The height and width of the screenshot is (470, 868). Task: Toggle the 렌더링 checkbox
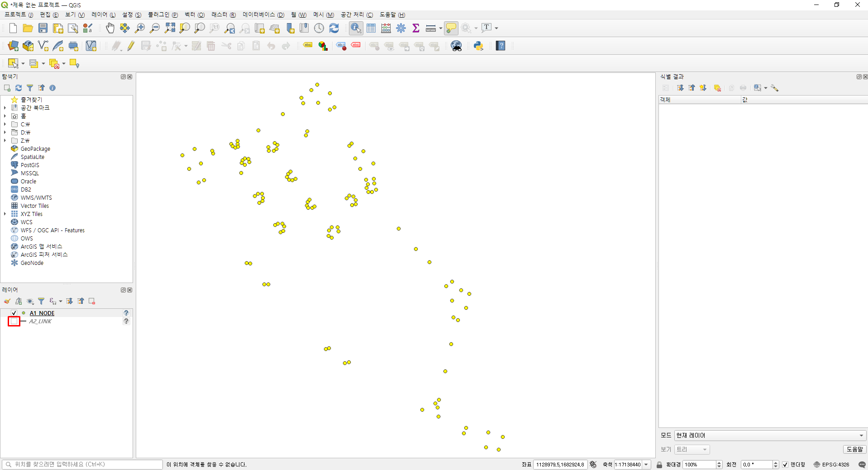click(785, 465)
